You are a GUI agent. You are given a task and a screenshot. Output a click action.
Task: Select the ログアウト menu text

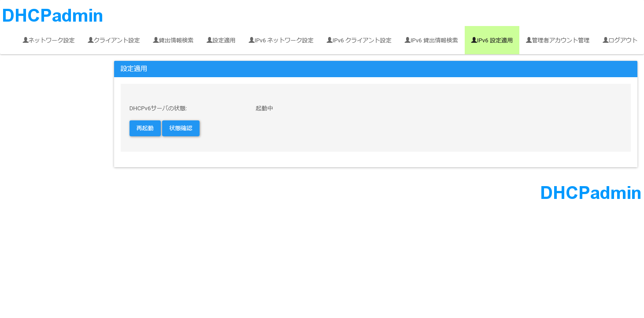point(623,41)
